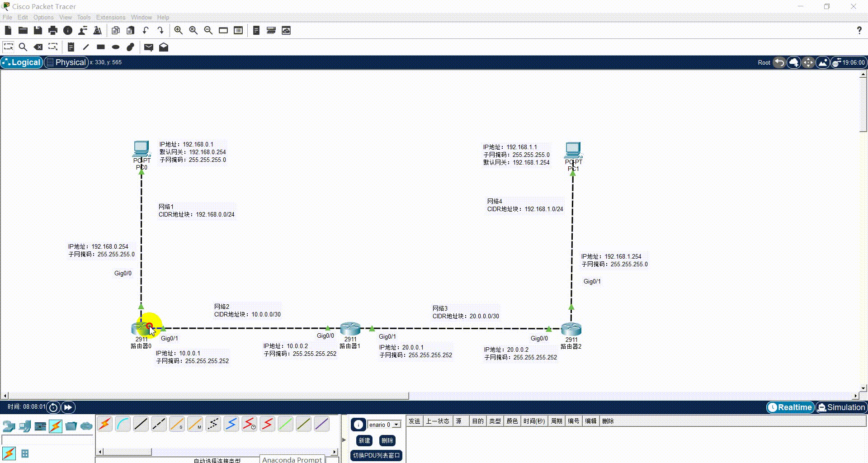
Task: Expand PDU panel side arrow
Action: (344, 439)
